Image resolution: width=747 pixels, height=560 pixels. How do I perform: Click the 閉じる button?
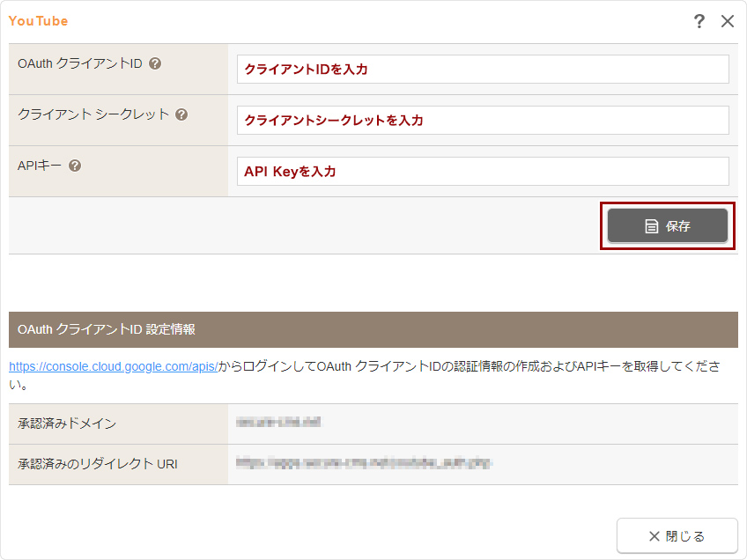tap(677, 536)
